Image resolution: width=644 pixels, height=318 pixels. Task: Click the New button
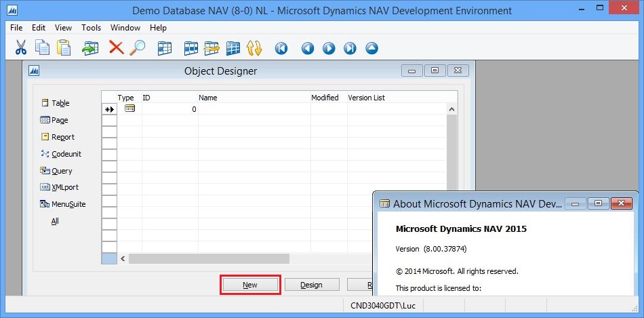tap(250, 285)
